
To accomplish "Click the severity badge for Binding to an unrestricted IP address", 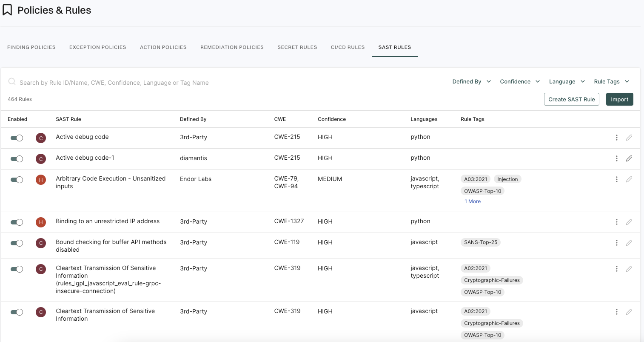I will (41, 222).
